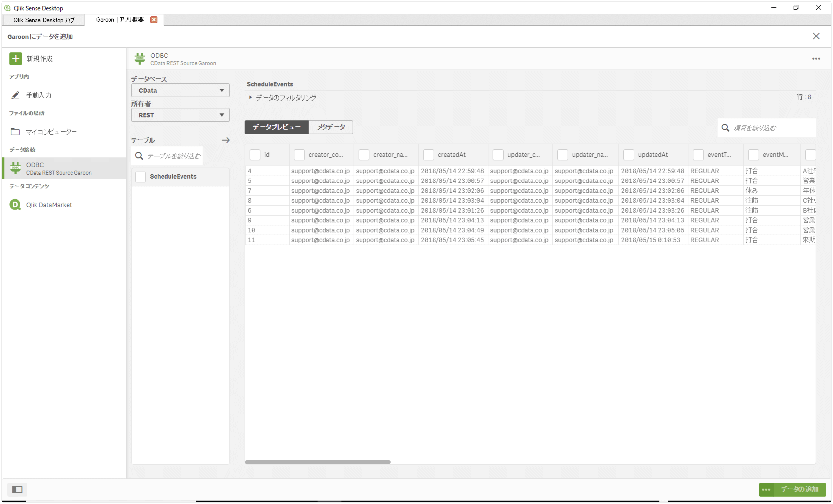Toggle the sidebar panel icon at bottom-left
Screen dimensions: 833x504
pos(17,489)
